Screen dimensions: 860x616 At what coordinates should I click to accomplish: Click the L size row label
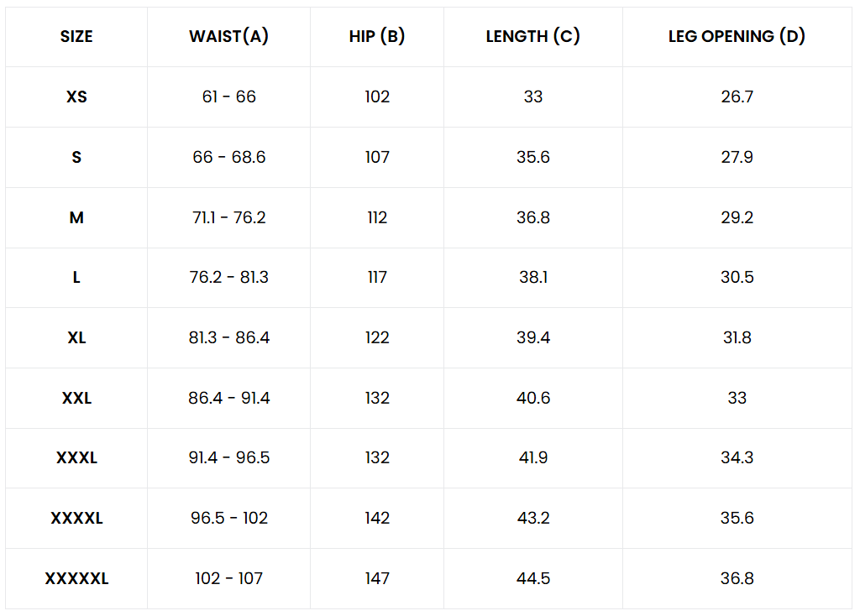click(x=76, y=278)
